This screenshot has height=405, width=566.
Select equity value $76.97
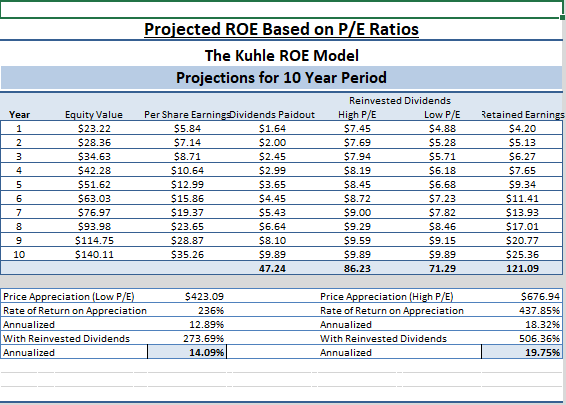[x=94, y=213]
